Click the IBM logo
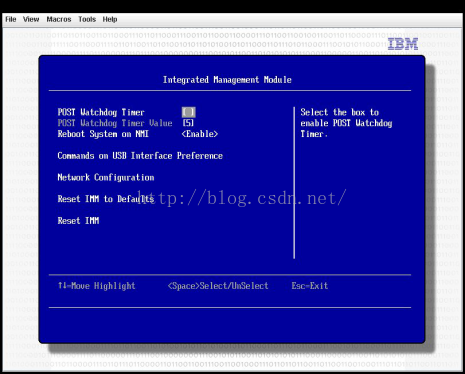Screen dimensions: 465x374 [403, 44]
